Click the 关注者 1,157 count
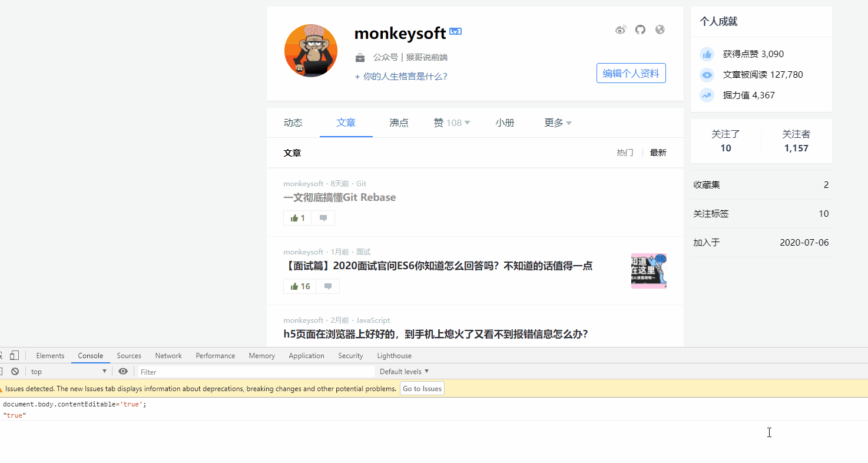The image size is (868, 463). tap(796, 141)
